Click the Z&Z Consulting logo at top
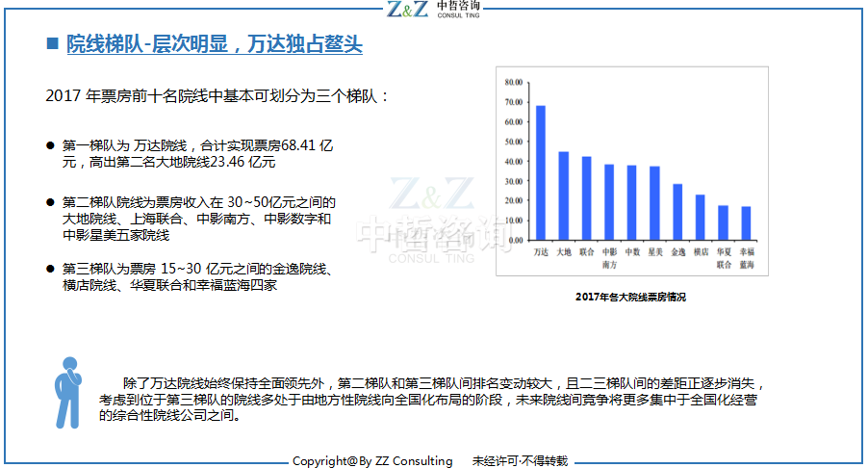 point(433,11)
